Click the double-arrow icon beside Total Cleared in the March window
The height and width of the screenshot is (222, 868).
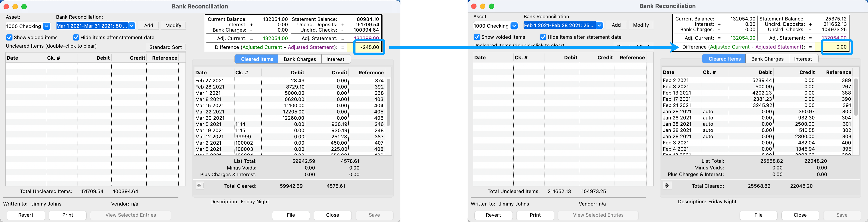pyautogui.click(x=199, y=186)
